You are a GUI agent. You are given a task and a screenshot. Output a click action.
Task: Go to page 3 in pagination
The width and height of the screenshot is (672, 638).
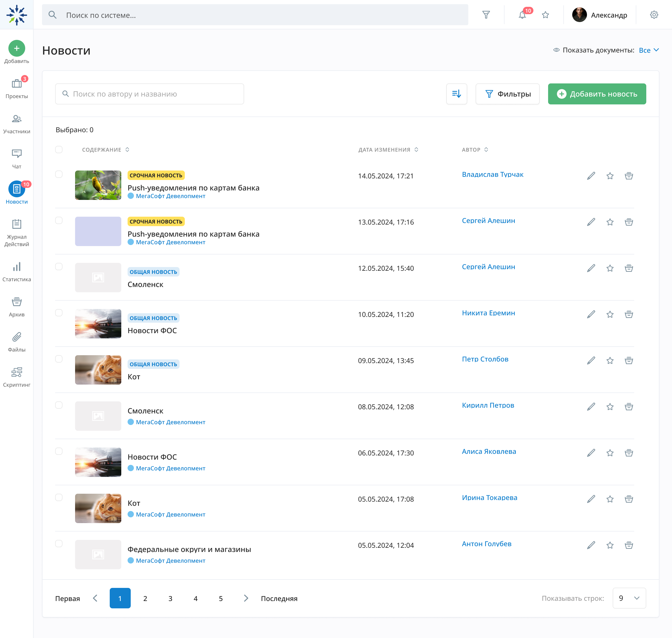tap(170, 598)
